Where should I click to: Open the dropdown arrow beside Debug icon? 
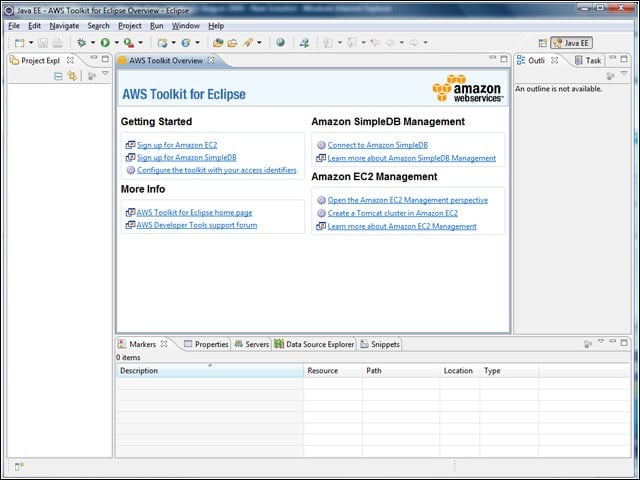point(93,42)
